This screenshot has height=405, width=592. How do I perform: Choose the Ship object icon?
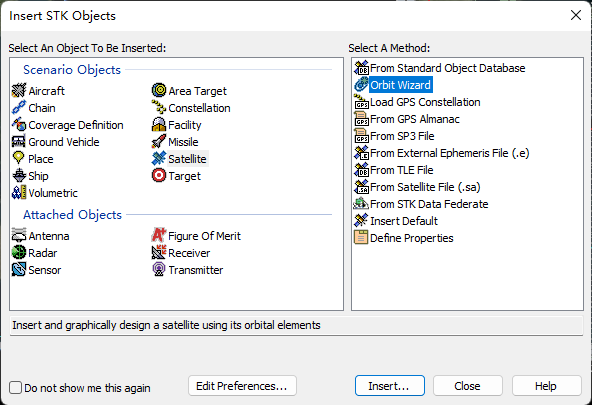(18, 176)
